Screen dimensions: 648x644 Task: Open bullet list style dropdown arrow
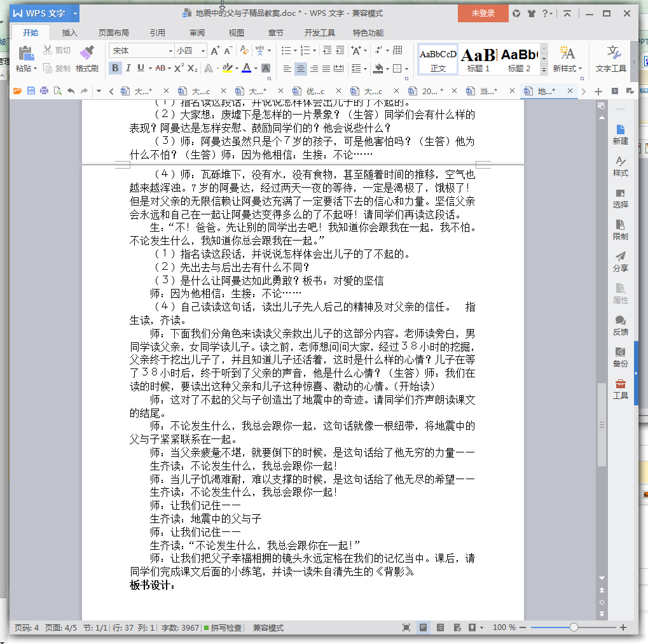point(295,50)
